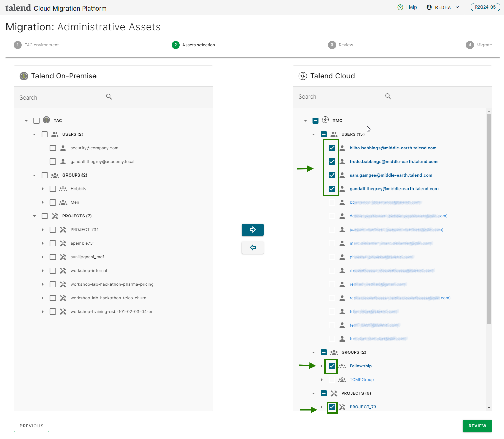Collapse the PROJECTS (7) node
The height and width of the screenshot is (439, 504).
34,216
